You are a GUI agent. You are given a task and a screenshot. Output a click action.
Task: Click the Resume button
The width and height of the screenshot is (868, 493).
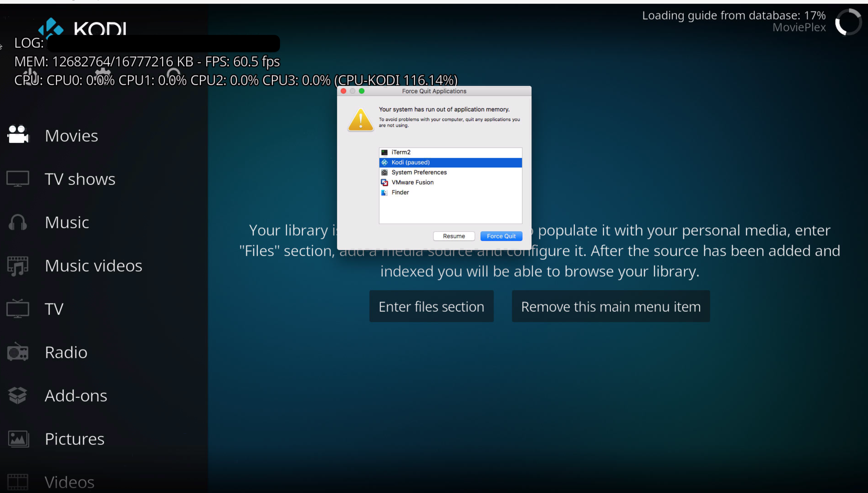[454, 236]
